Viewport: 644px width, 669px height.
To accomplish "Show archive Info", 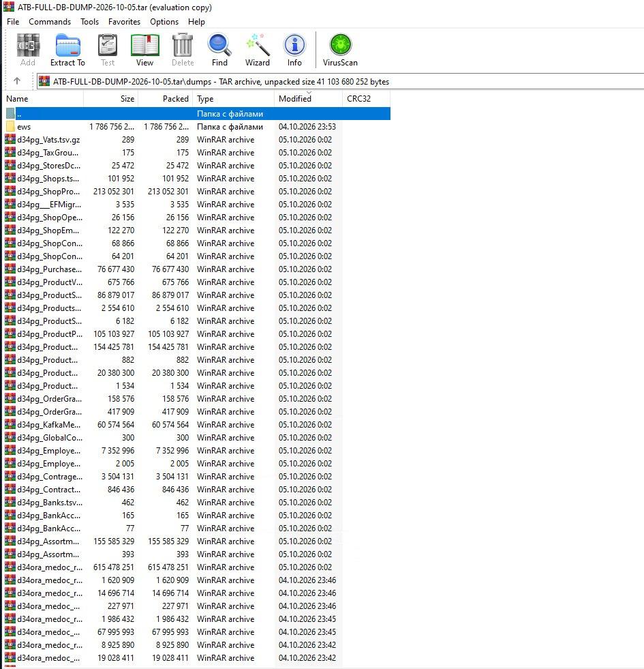I will click(x=294, y=50).
